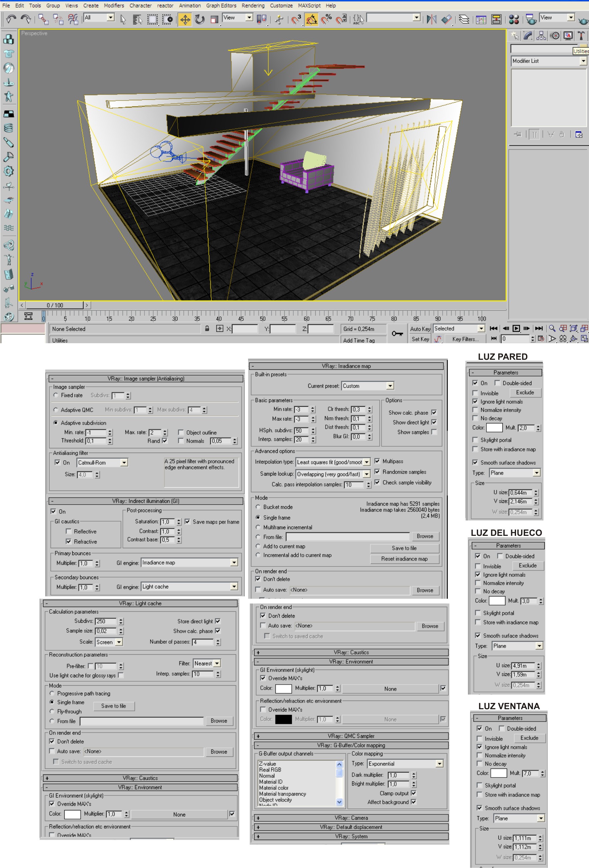Click the Mirror Selected Objects tool

[x=432, y=19]
